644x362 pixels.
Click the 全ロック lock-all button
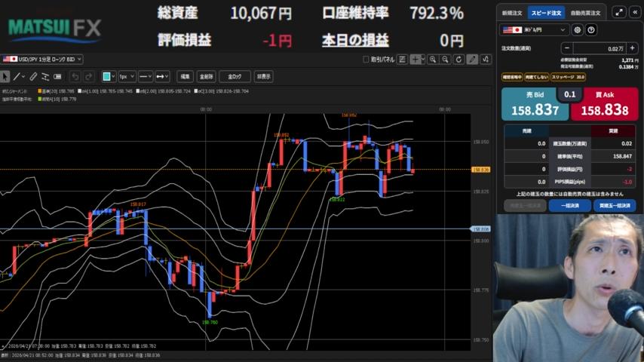pos(235,76)
